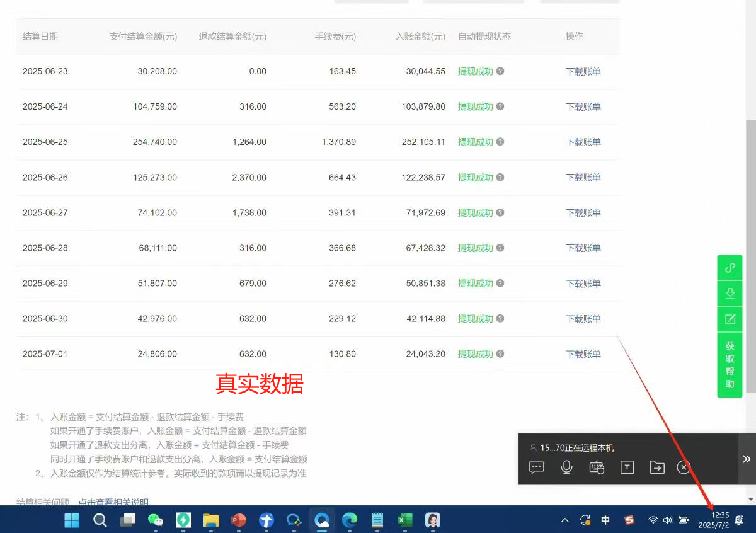Open the Windows Start menu
Screen dimensions: 756x533
coord(71,520)
